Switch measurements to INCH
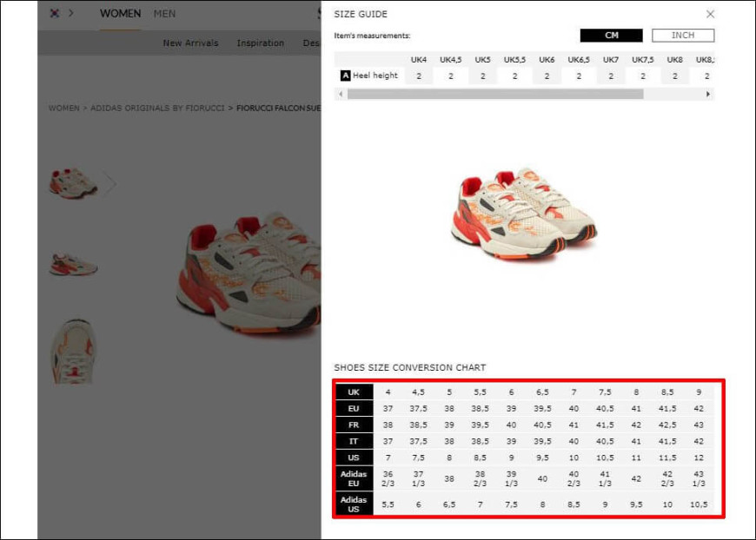Image resolution: width=756 pixels, height=540 pixels. (x=683, y=36)
